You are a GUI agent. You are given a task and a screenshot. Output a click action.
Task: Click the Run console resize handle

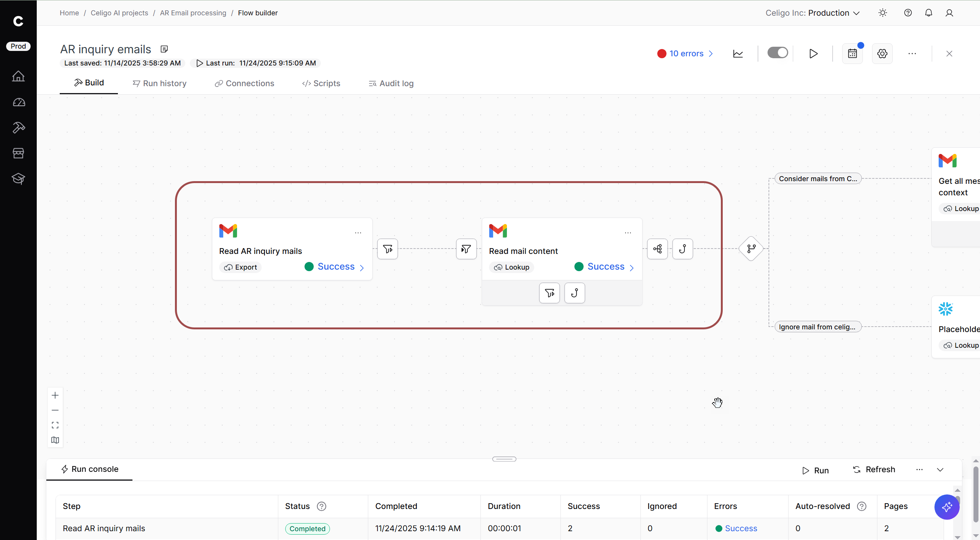coord(504,459)
